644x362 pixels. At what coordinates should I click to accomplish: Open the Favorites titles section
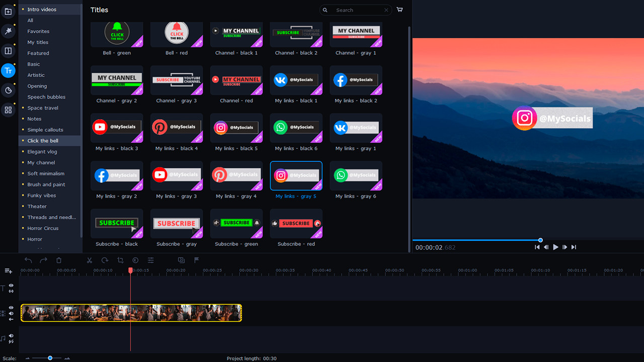point(38,31)
